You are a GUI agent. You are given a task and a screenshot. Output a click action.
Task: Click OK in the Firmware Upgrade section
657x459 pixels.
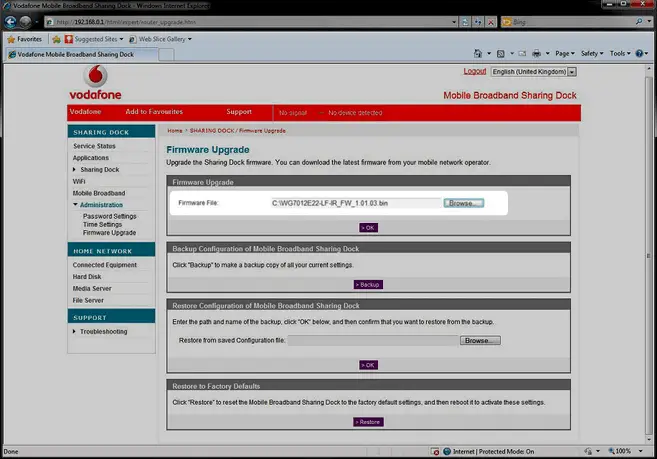(x=368, y=228)
